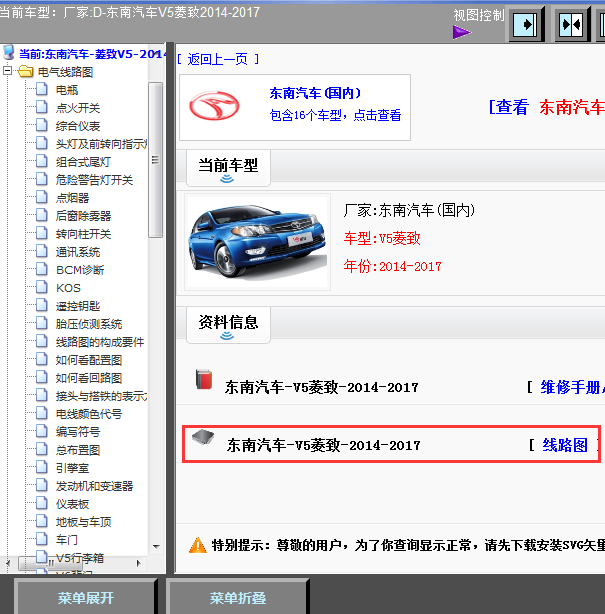Click the page icon next to KOS
The height and width of the screenshot is (614, 605).
[x=42, y=287]
